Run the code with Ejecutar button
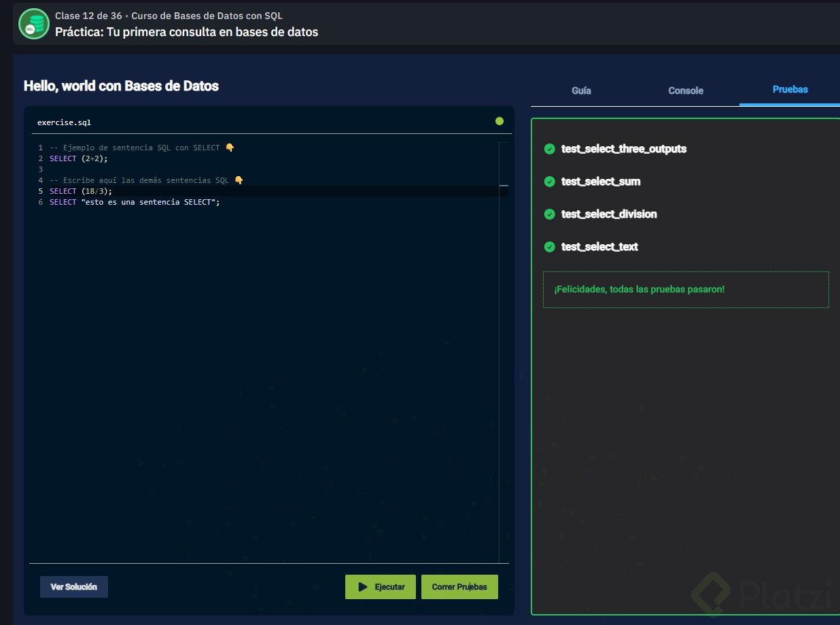840x625 pixels. [x=381, y=587]
